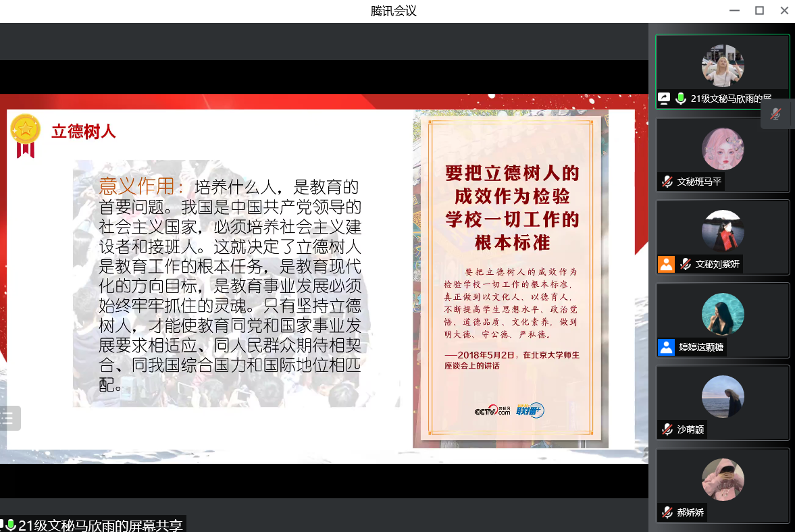Select 文秘班马平 pink-haired avatar

click(x=723, y=149)
